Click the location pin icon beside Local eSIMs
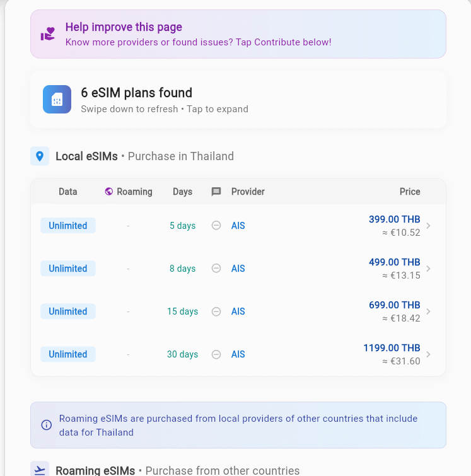Screen dimensions: 471x476 click(40, 156)
